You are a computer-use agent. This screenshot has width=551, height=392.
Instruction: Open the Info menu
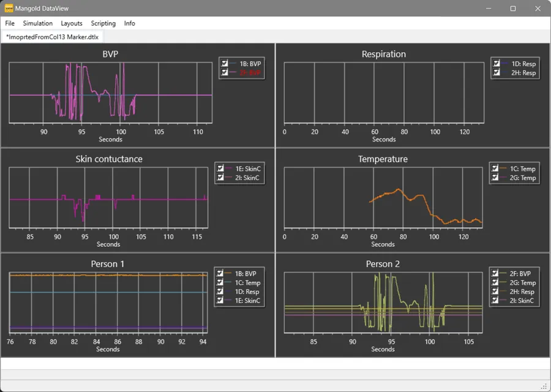[x=129, y=23]
